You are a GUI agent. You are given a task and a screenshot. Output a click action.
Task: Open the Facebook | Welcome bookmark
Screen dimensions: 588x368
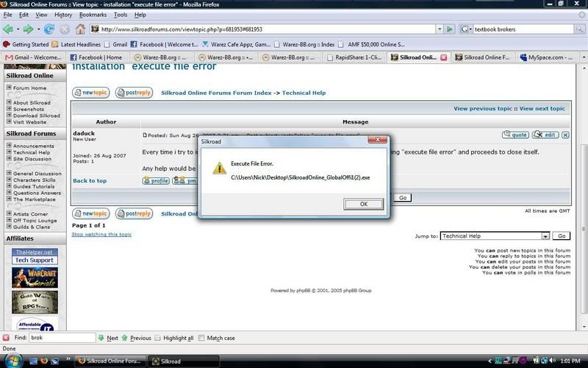(164, 44)
